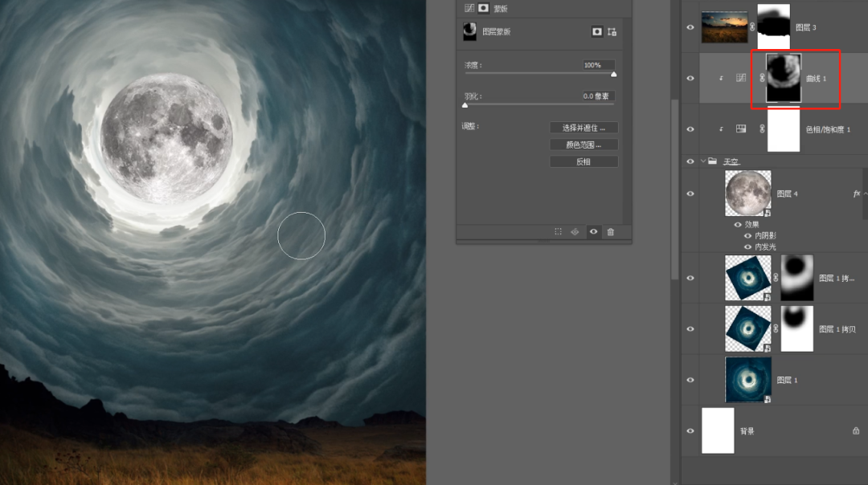Screen dimensions: 868x485
Task: Select the pixel mask icon beside 图层蒙版
Action: 597,31
